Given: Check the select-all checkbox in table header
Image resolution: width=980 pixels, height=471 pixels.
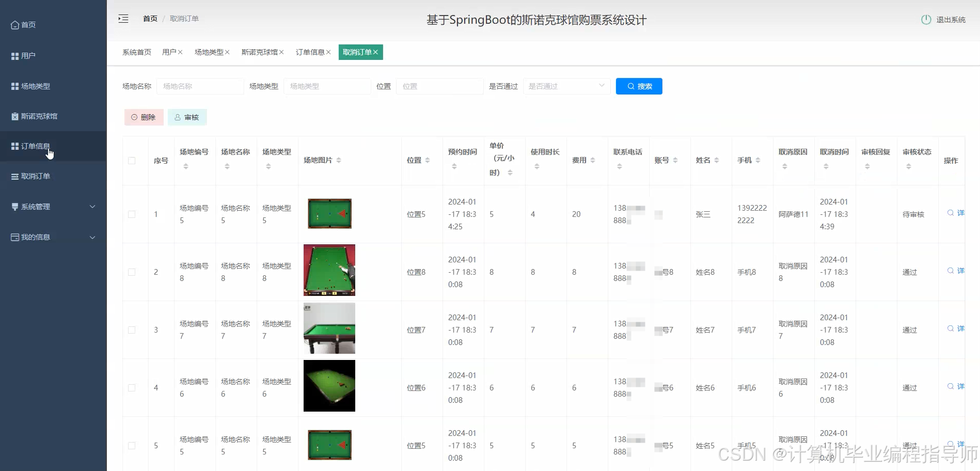Looking at the screenshot, I should 132,161.
